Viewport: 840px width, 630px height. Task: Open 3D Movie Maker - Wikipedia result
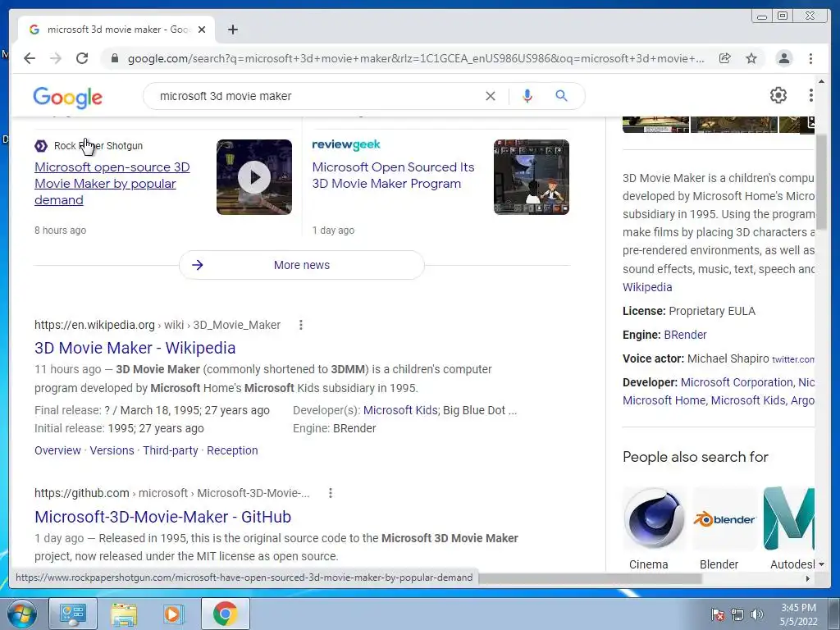click(x=135, y=348)
